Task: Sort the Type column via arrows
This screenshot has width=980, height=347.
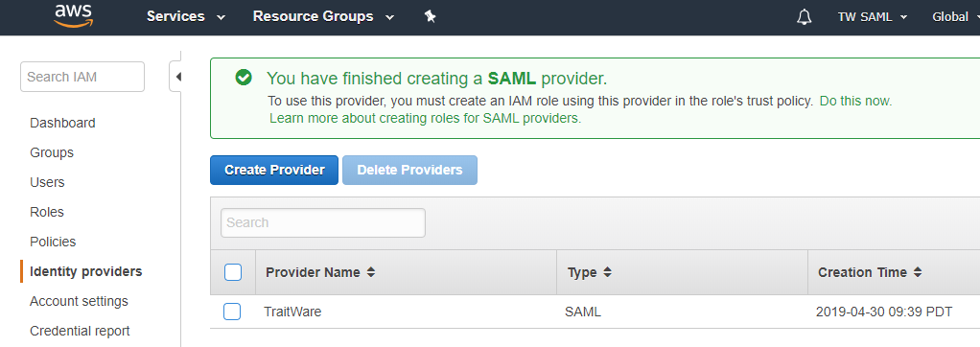Action: 607,272
